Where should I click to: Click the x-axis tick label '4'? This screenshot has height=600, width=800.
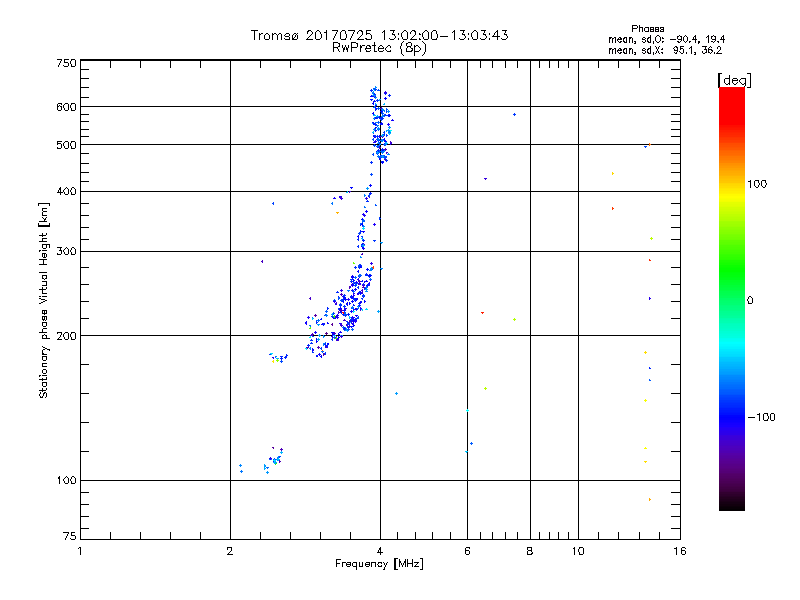click(380, 551)
